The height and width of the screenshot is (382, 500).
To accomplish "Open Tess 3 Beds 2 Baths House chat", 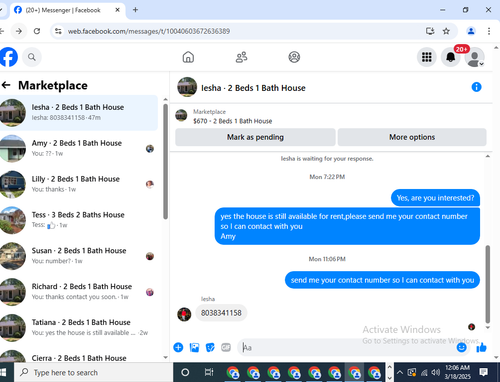I will coord(79,220).
